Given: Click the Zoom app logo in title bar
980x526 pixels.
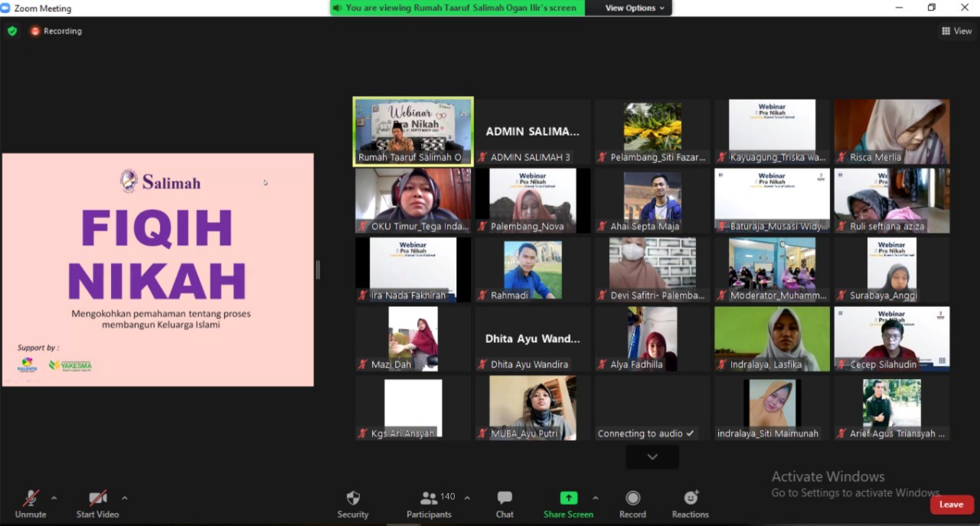Looking at the screenshot, I should coord(6,8).
